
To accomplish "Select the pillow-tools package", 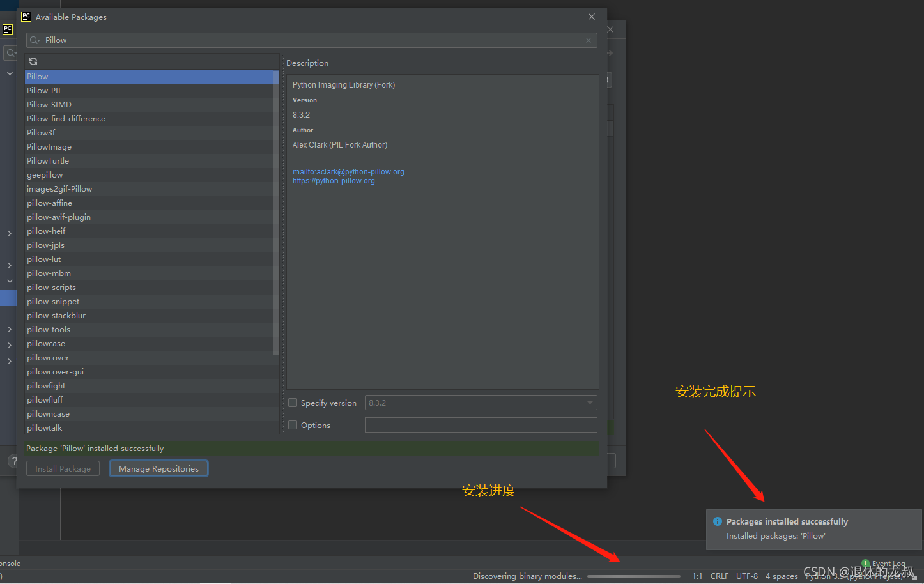I will tap(149, 330).
